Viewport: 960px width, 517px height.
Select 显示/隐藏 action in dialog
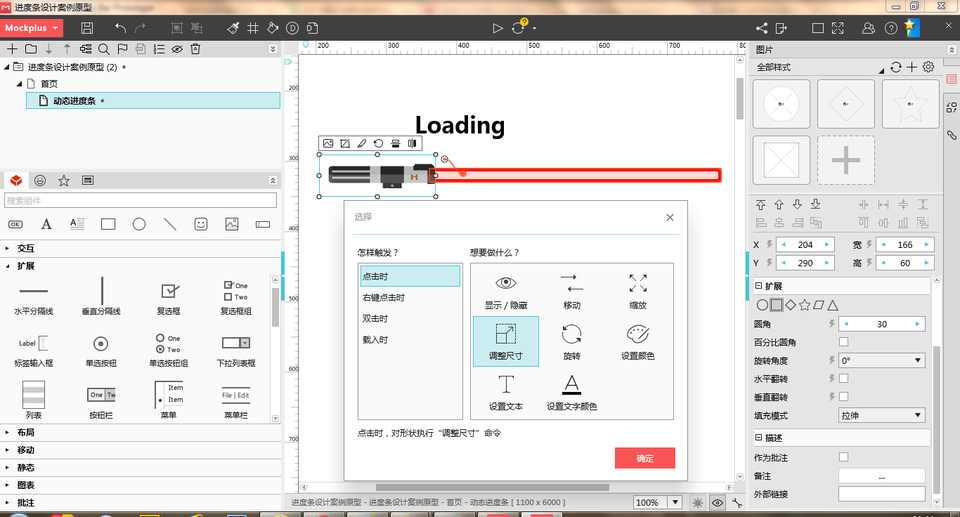(x=506, y=292)
